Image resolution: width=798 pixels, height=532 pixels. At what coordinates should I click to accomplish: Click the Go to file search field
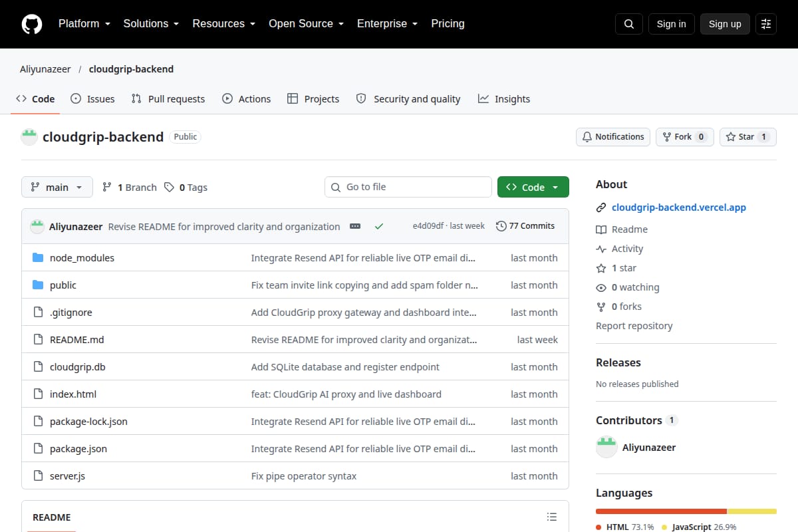click(408, 187)
